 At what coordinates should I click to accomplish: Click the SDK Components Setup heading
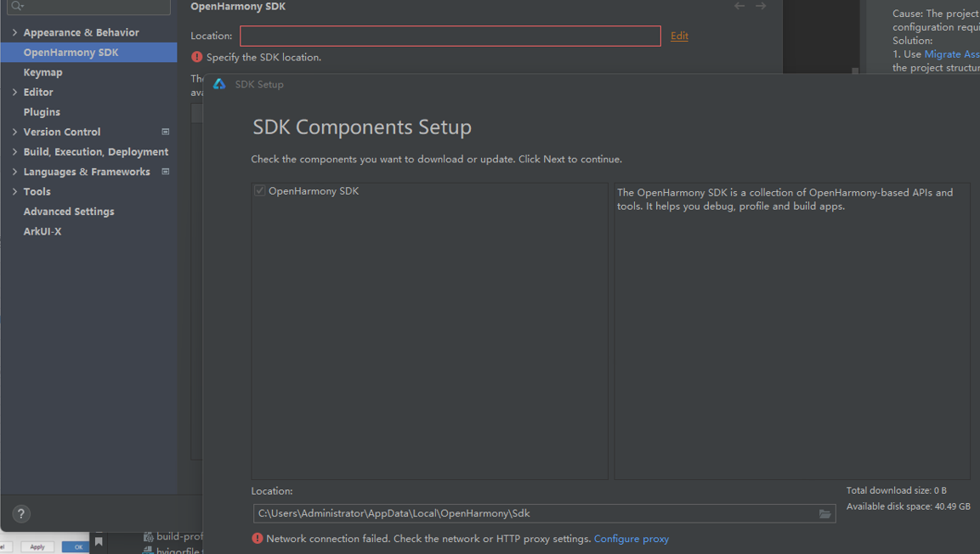(362, 127)
